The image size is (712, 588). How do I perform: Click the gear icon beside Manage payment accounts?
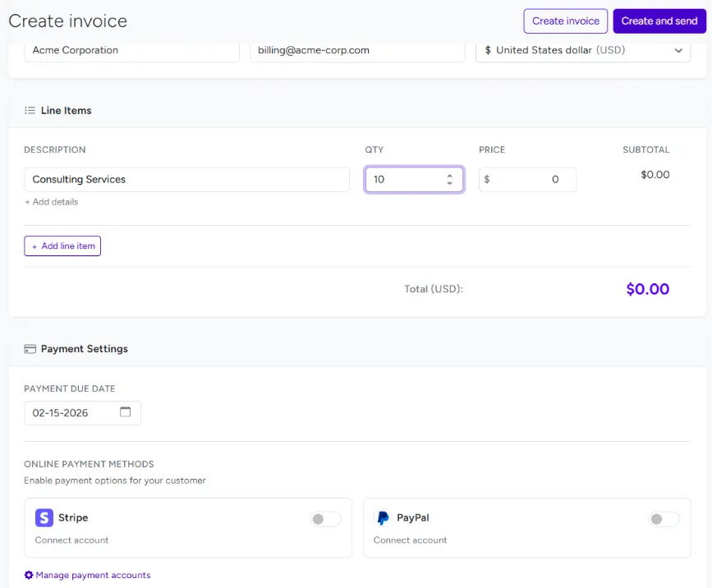pos(29,575)
